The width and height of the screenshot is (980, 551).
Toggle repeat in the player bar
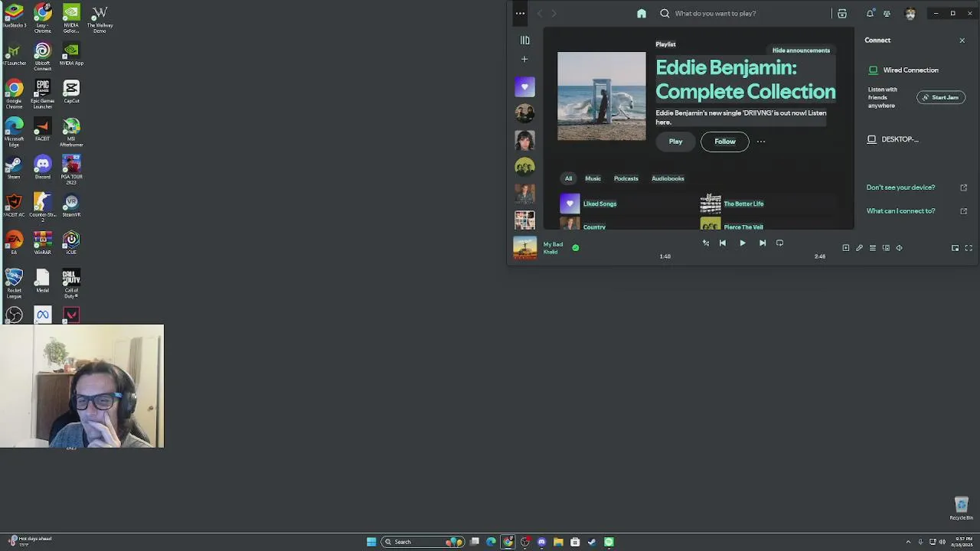click(779, 243)
